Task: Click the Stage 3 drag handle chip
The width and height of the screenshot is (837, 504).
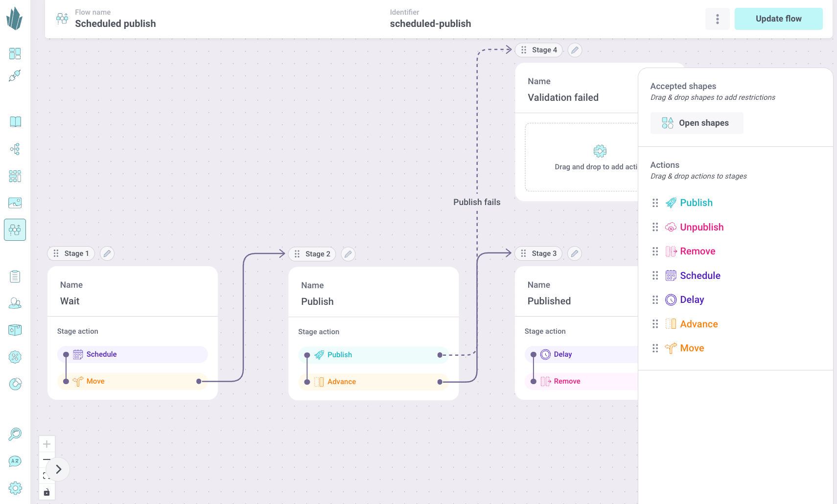Action: click(x=538, y=253)
